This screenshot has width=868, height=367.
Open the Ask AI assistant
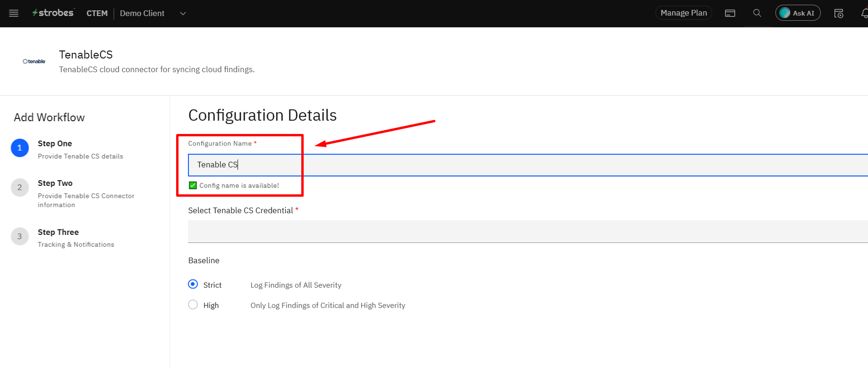click(798, 13)
